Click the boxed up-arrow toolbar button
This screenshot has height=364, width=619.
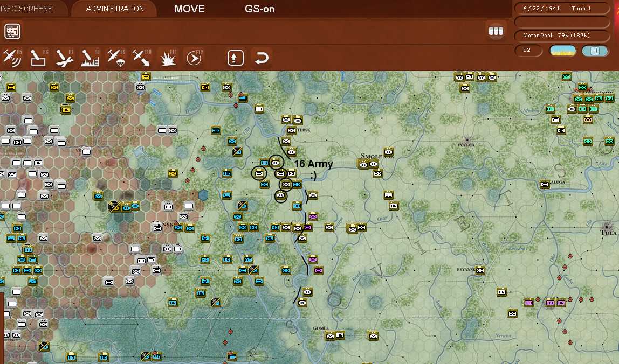[235, 58]
